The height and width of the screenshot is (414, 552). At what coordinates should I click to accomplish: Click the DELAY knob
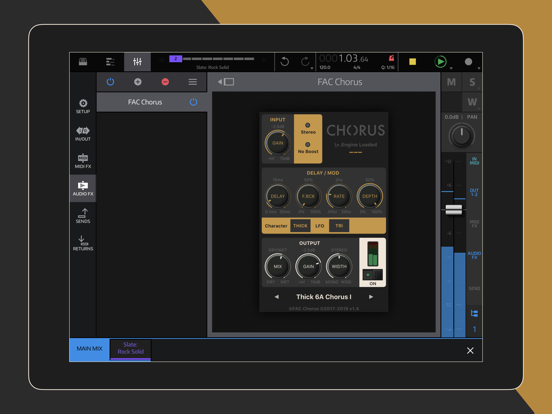[x=277, y=196]
